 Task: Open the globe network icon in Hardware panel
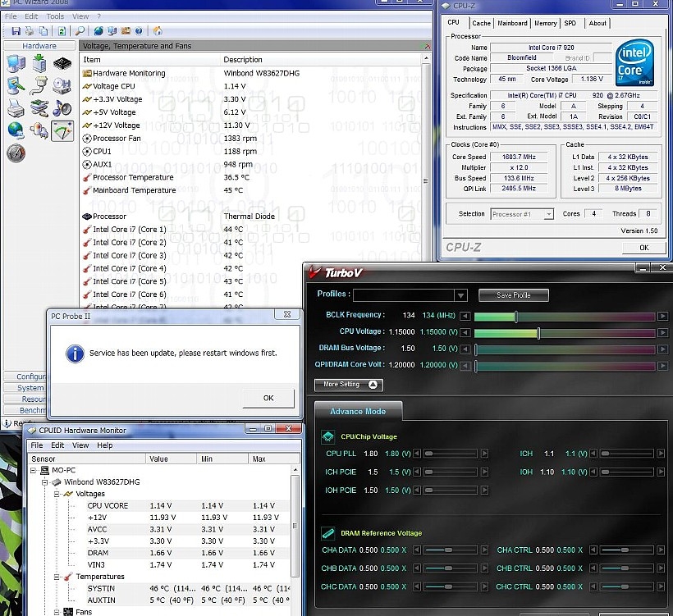[x=16, y=130]
